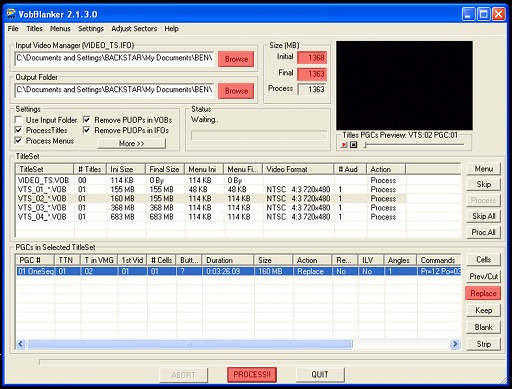Click the red Replace button
This screenshot has width=512, height=389.
483,293
